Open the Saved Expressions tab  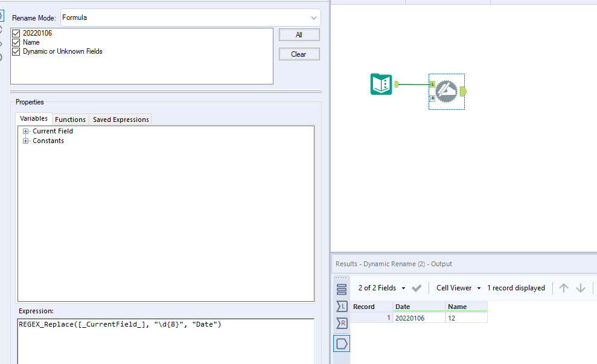click(x=120, y=119)
